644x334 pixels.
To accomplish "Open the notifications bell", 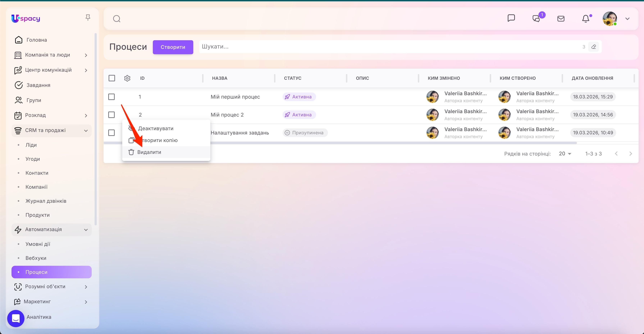I will (x=586, y=18).
